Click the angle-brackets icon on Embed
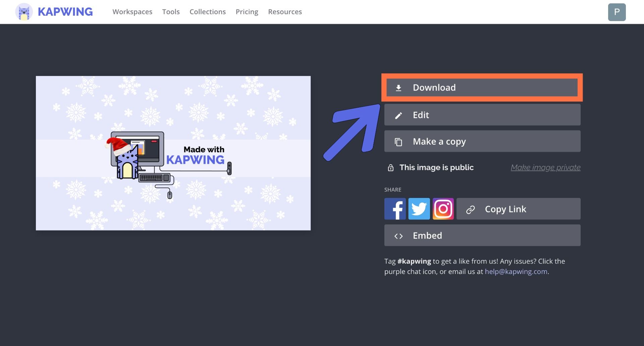 pyautogui.click(x=399, y=235)
